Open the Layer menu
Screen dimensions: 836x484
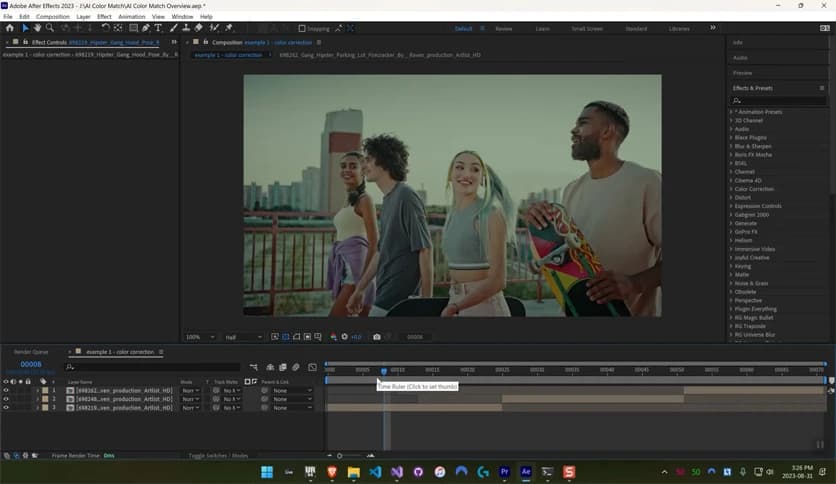pos(83,17)
